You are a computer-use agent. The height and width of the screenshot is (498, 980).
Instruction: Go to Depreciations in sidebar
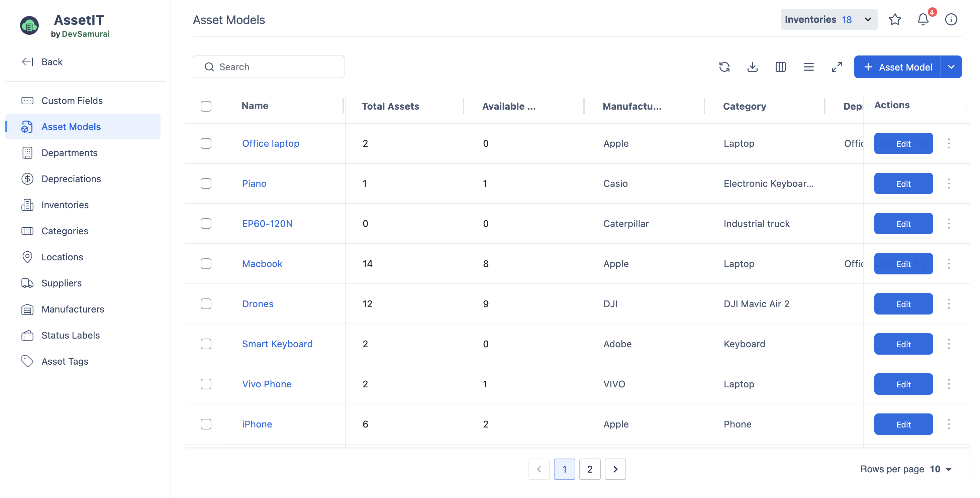point(71,179)
